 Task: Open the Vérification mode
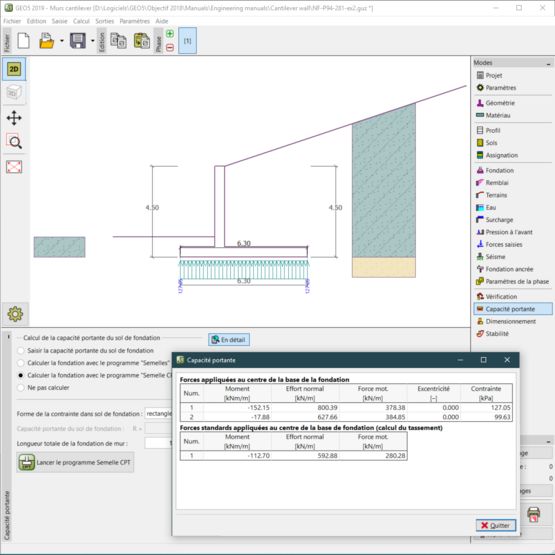coord(501,297)
